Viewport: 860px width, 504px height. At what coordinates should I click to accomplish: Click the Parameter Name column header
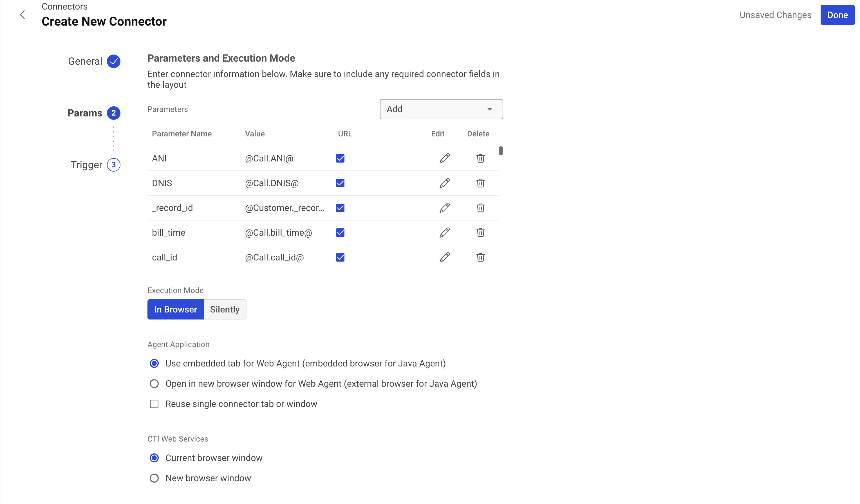pos(182,134)
